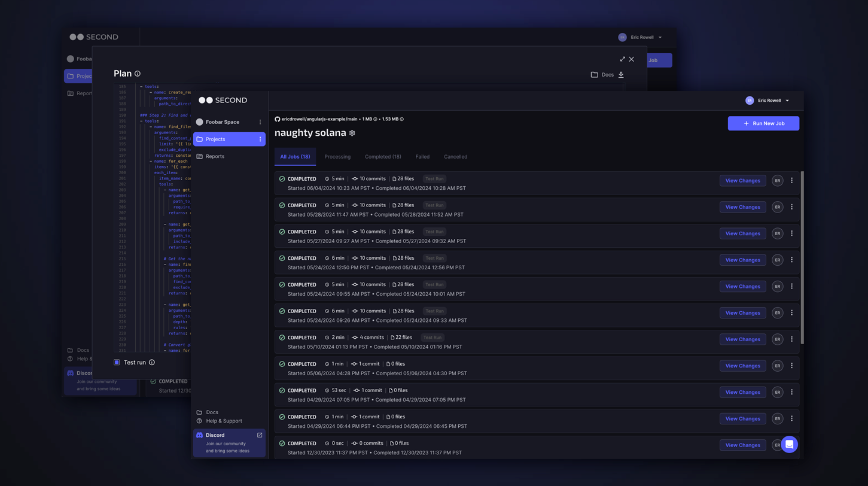Screen dimensions: 868x486
Task: Click the Run New Job button
Action: click(763, 123)
